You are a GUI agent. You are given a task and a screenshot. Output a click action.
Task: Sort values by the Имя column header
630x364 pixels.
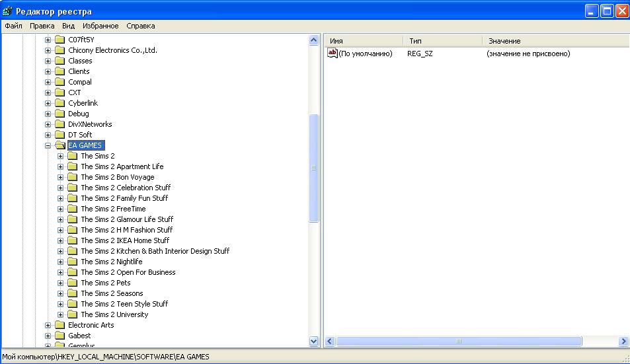363,41
